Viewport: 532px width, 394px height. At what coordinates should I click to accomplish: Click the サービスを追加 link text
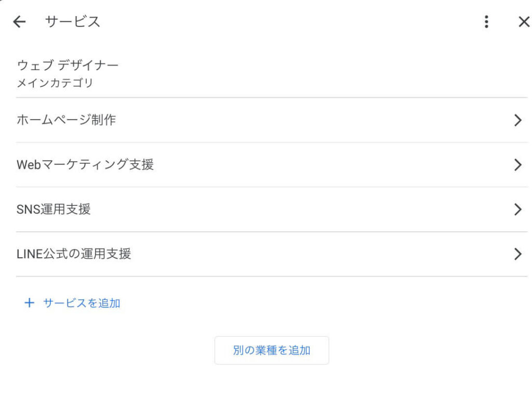(x=82, y=303)
